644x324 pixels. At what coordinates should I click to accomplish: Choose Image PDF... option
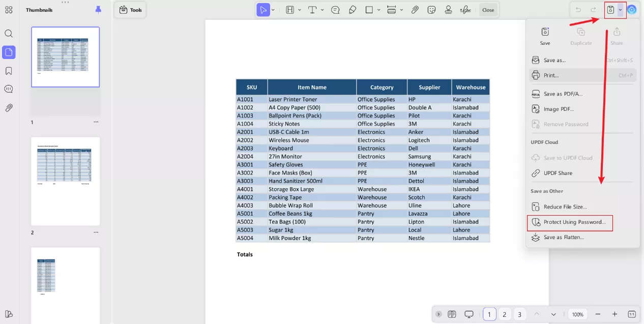582,109
